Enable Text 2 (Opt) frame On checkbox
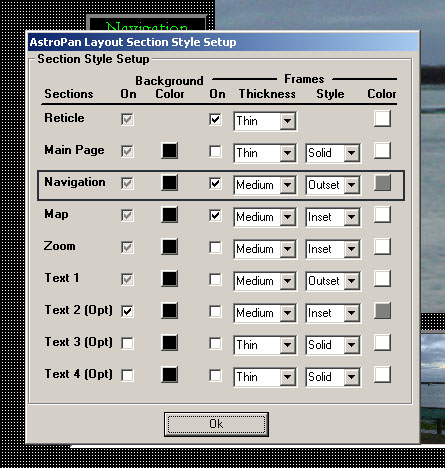Screen dimensions: 445x468 click(x=215, y=311)
